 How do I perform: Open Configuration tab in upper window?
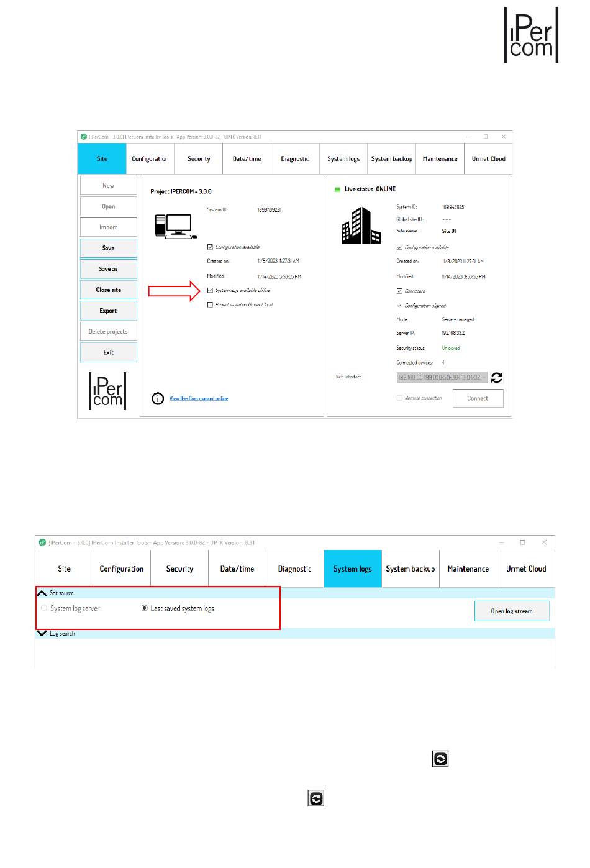coord(150,158)
